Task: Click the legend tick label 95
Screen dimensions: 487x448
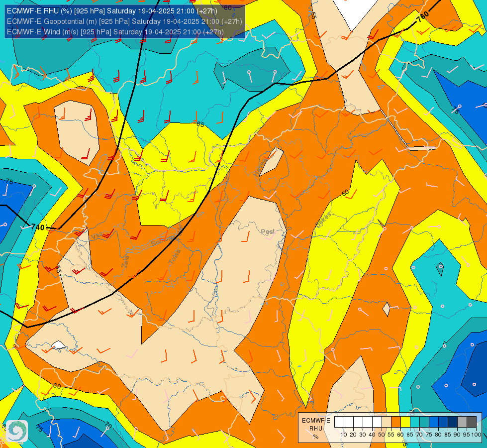Action: pyautogui.click(x=467, y=435)
